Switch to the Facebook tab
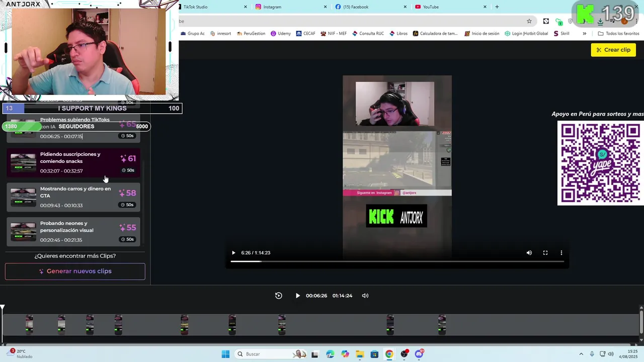 coord(370,7)
